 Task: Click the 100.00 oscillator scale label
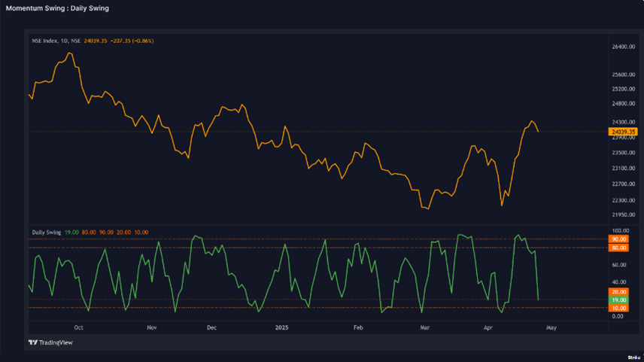[x=620, y=230]
